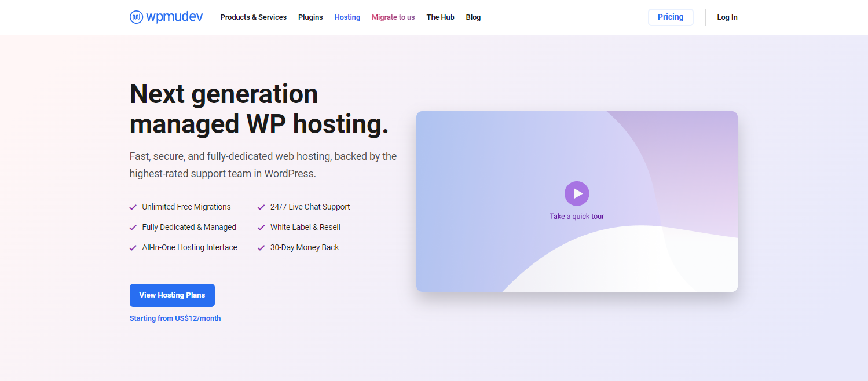Click the WPMU DEV circular logo icon
The width and height of the screenshot is (868, 381).
pyautogui.click(x=136, y=17)
